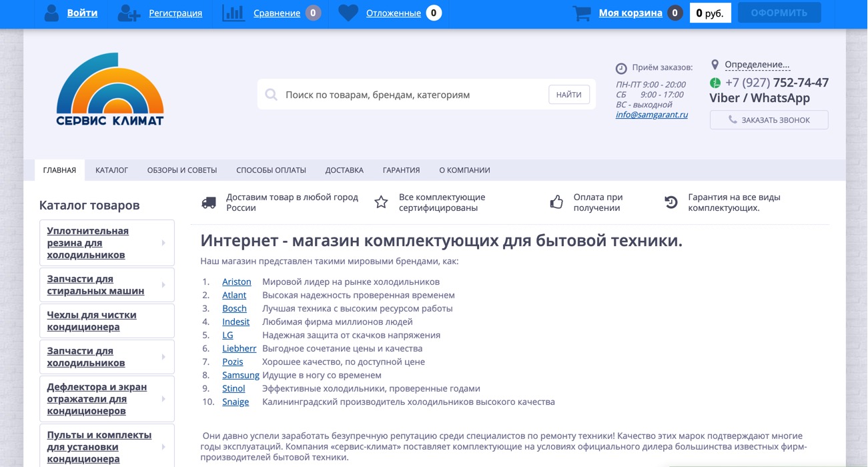This screenshot has width=868, height=467.
Task: Open Запчасти для холодильников category link
Action: (x=85, y=357)
